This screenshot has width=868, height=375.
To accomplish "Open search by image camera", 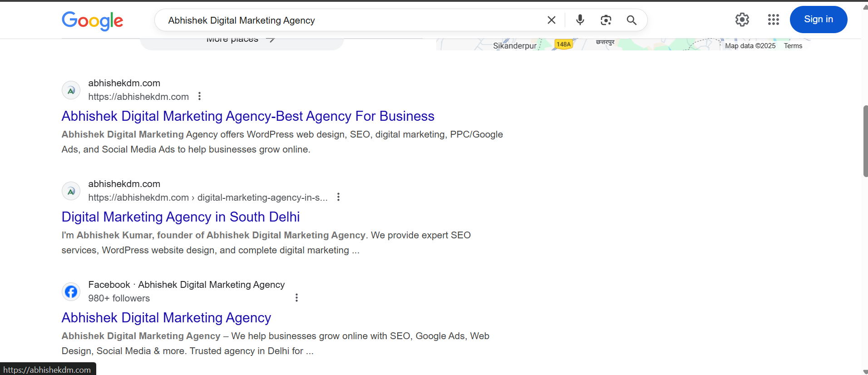I will (606, 20).
